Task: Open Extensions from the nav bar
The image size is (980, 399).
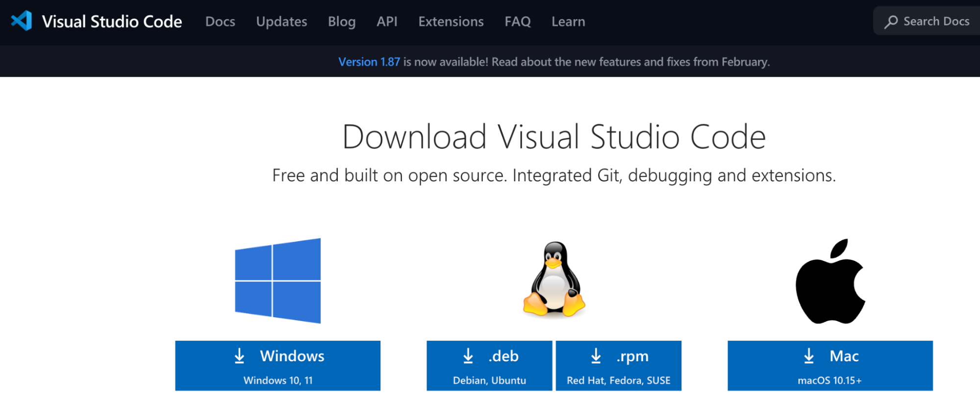Action: (451, 22)
